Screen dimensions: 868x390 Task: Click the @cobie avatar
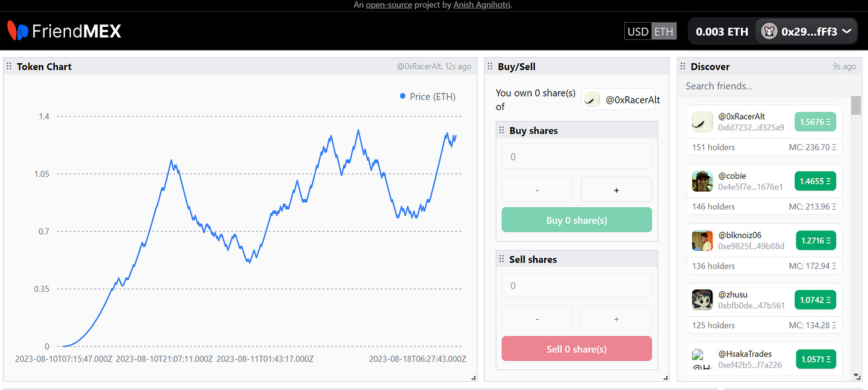coord(702,181)
